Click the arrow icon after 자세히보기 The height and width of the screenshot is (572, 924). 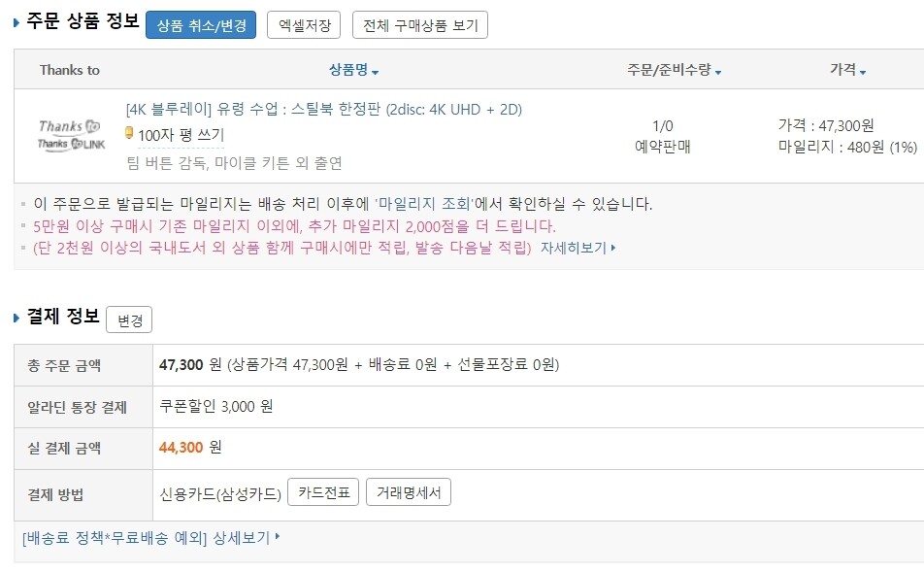point(613,248)
